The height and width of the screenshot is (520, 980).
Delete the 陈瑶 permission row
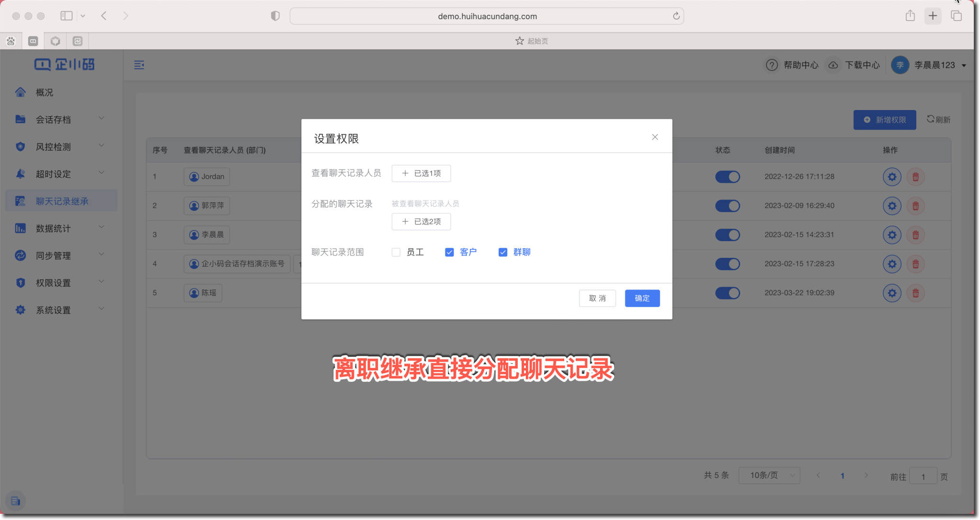pyautogui.click(x=915, y=293)
